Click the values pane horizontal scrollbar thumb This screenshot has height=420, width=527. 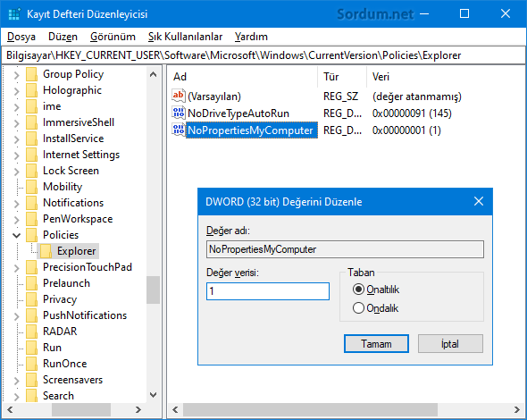point(310,409)
